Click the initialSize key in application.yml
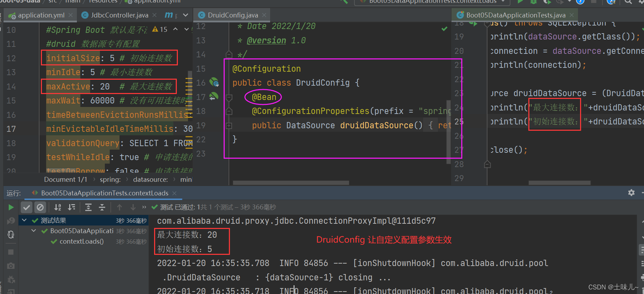 [x=73, y=58]
